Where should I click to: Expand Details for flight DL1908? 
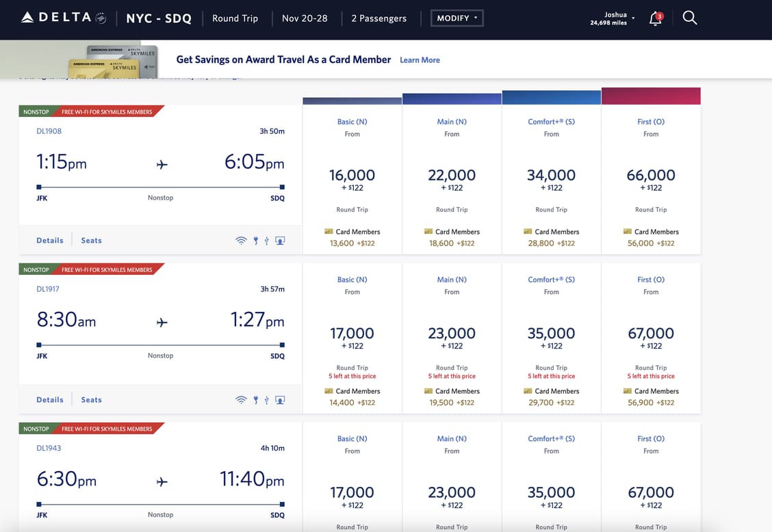click(50, 241)
